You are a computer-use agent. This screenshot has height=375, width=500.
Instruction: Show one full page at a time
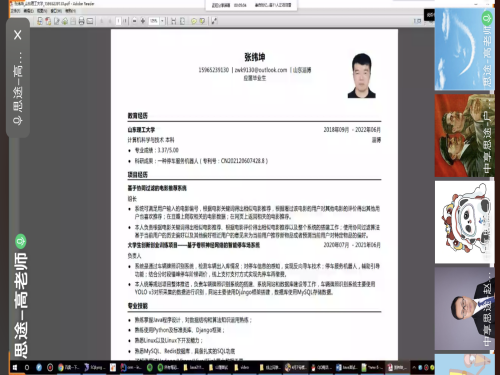[x=182, y=21]
